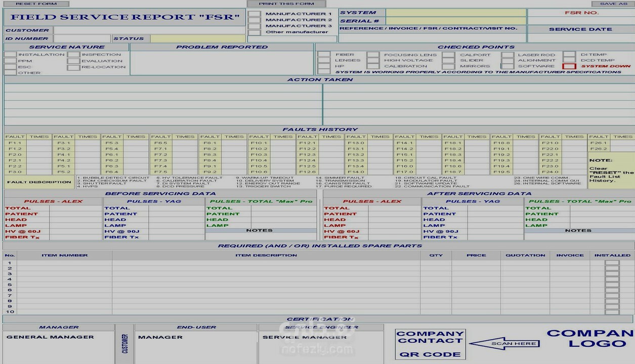
Task: Tick the SLIDER checked point box
Action: (x=448, y=60)
